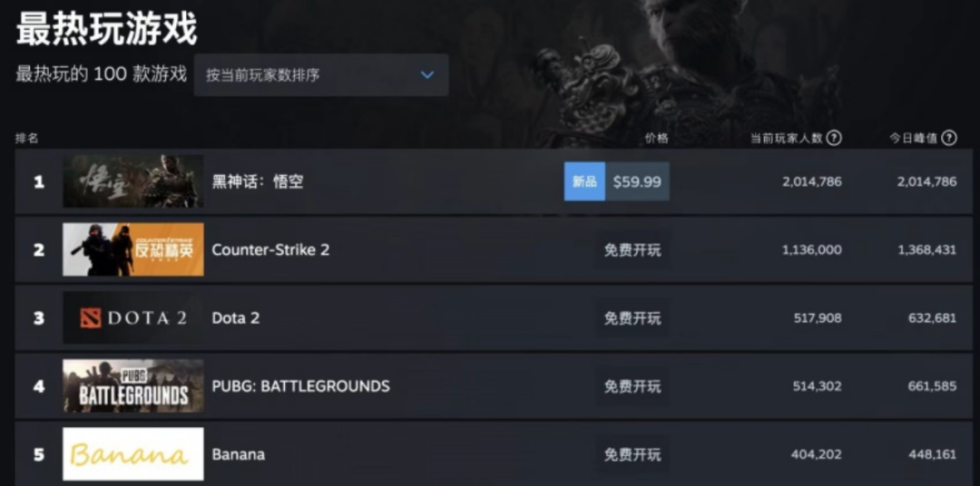Screen dimensions: 980x486
Task: Select the PUBG: BATTLEGROUNDS title text
Action: click(300, 386)
